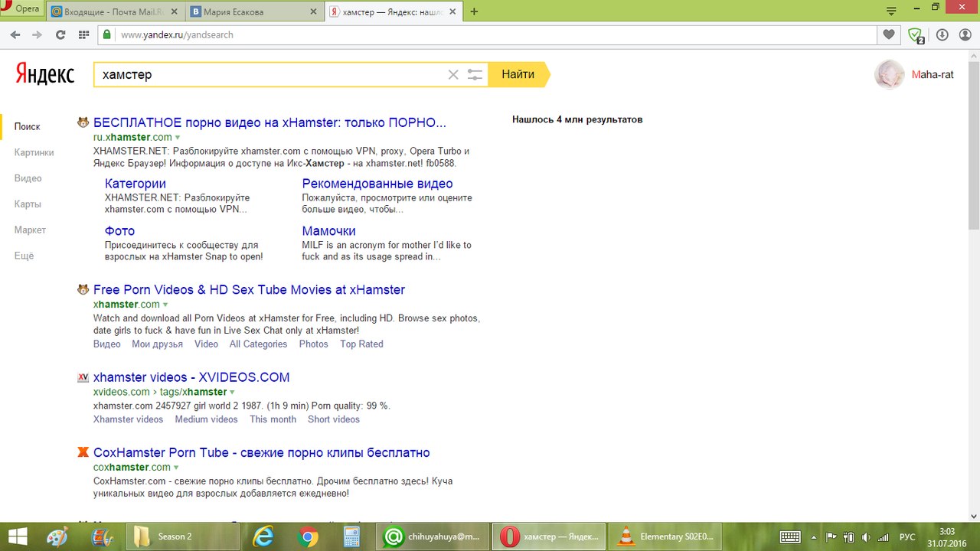The height and width of the screenshot is (551, 980).
Task: Click the XV favicon of xvideos result
Action: (83, 378)
